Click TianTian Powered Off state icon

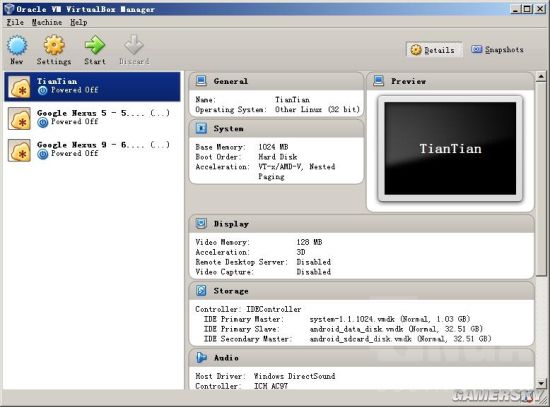pyautogui.click(x=42, y=91)
